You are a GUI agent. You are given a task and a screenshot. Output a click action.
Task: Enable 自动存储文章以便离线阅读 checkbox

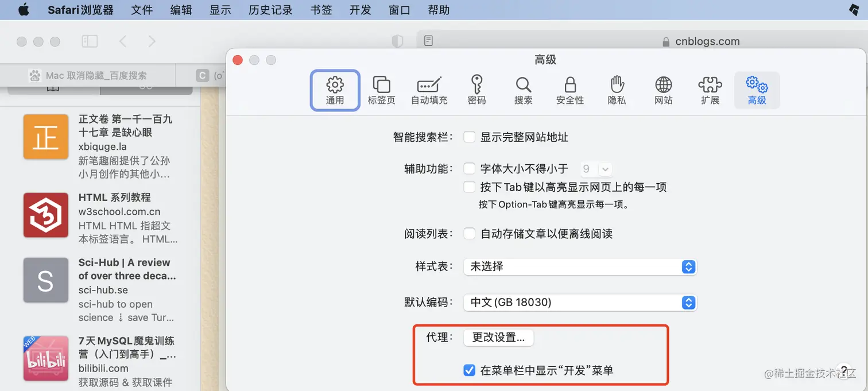(x=470, y=234)
